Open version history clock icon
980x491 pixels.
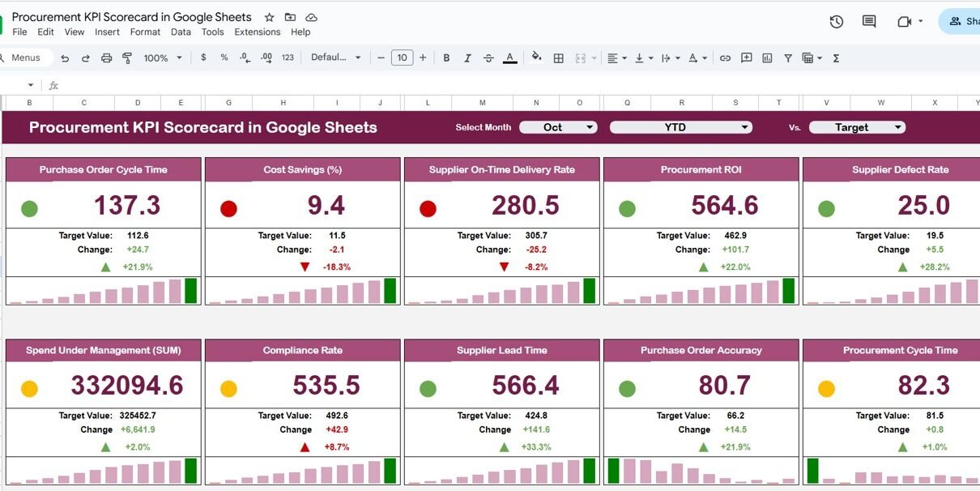tap(837, 22)
